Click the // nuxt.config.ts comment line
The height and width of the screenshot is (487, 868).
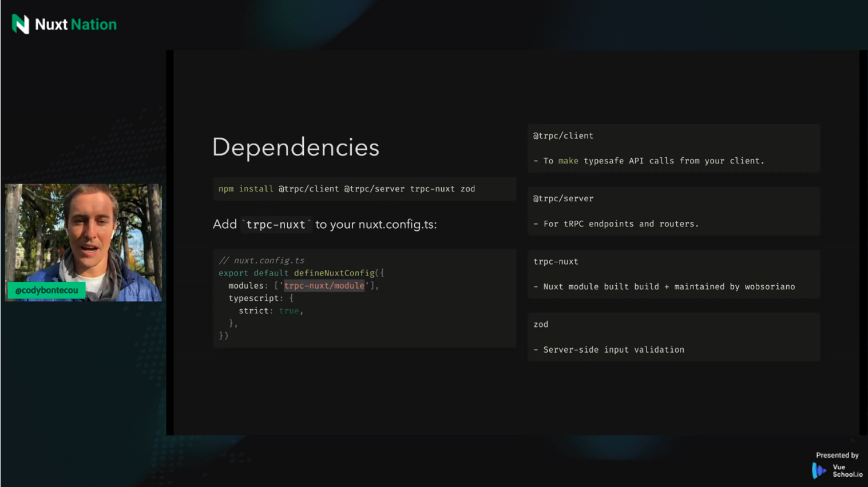[261, 261]
